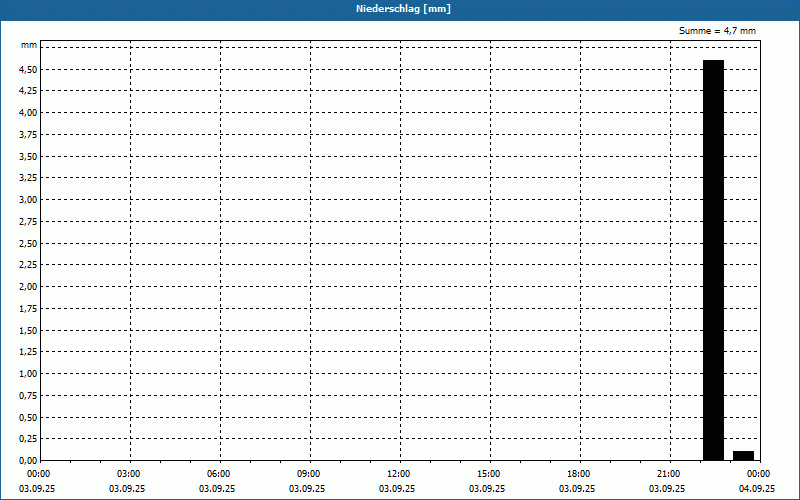Click the 3,25 y-axis tick label
This screenshot has width=800, height=500.
click(x=28, y=178)
